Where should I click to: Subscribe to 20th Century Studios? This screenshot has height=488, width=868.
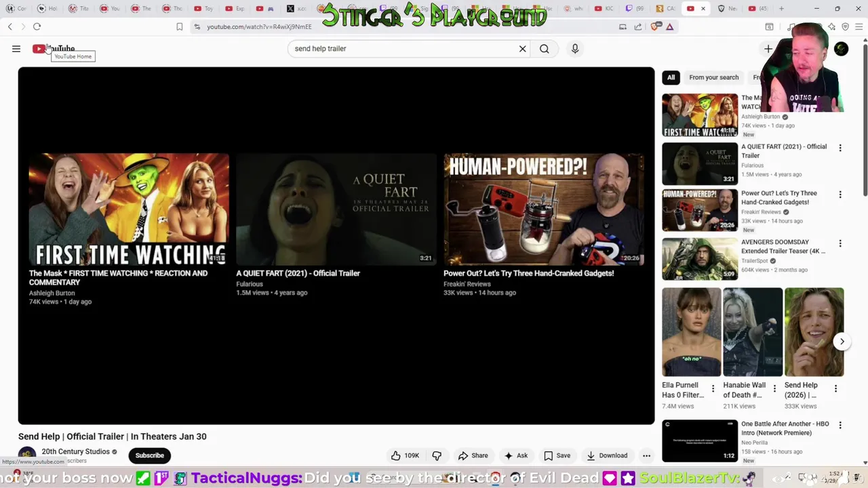pos(149,455)
